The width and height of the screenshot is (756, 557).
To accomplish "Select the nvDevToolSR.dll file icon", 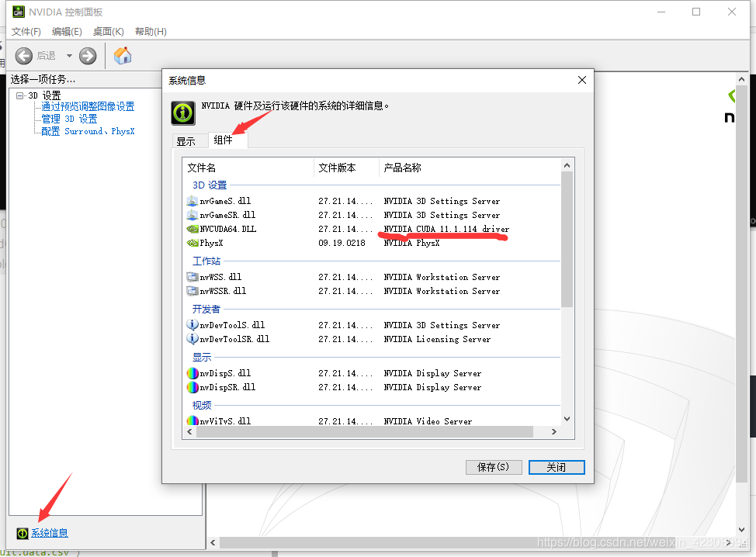I will pyautogui.click(x=192, y=339).
